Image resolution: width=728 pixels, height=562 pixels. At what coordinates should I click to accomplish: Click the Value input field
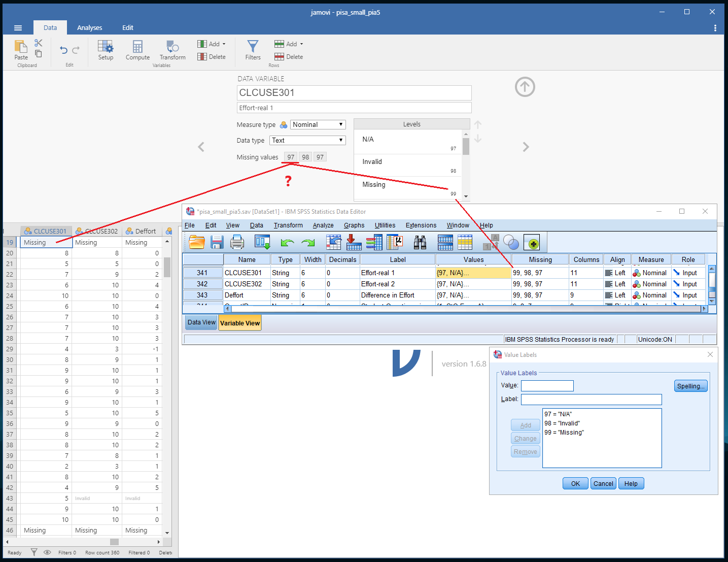coord(547,386)
